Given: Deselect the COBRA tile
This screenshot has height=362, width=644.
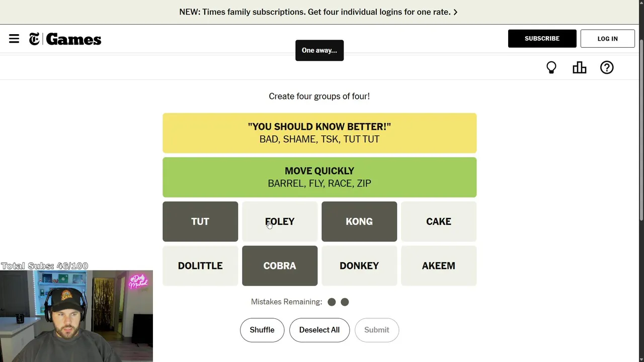Looking at the screenshot, I should (280, 265).
